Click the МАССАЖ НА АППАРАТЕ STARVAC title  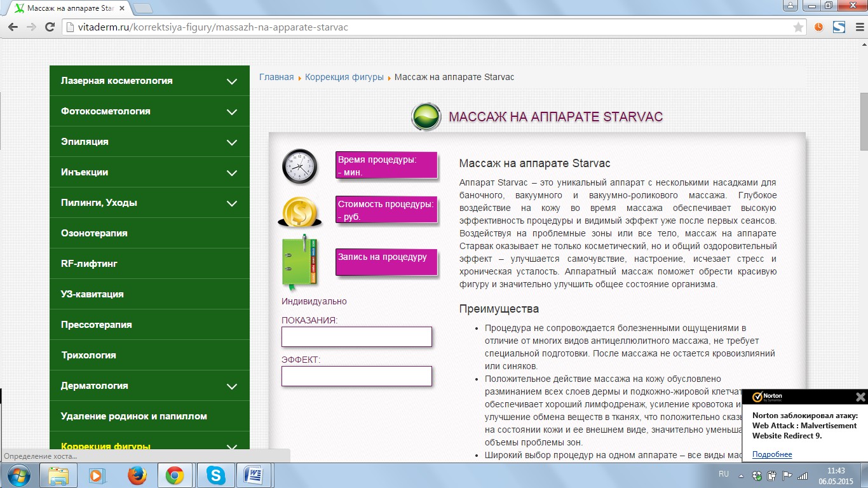556,117
